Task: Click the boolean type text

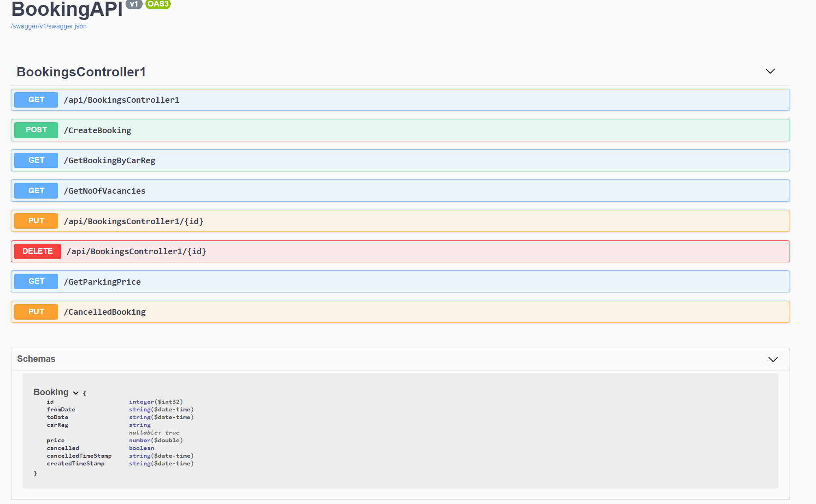Action: tap(141, 448)
